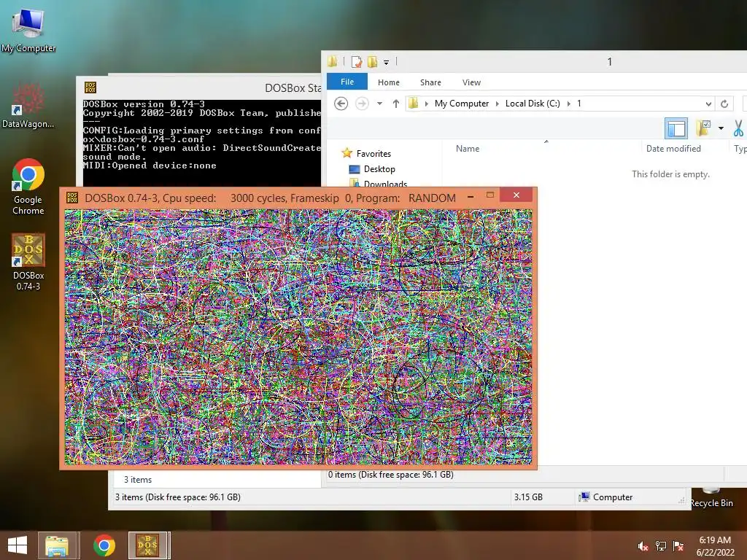Click Computer label in rear window status bar
The image size is (747, 560).
[613, 497]
